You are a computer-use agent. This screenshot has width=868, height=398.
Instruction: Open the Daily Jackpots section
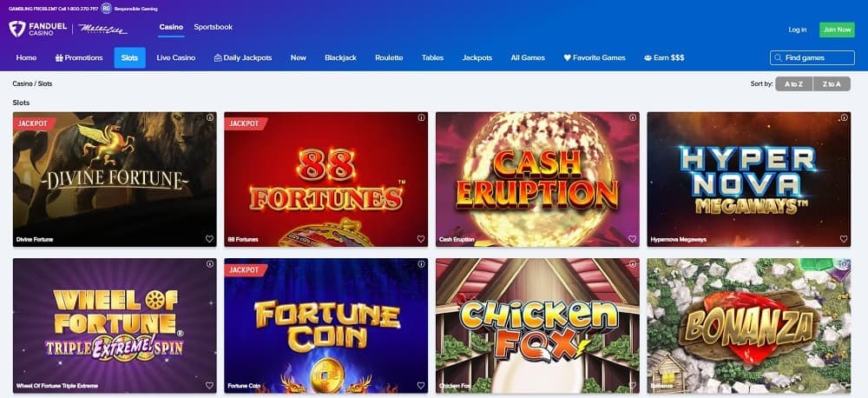243,57
